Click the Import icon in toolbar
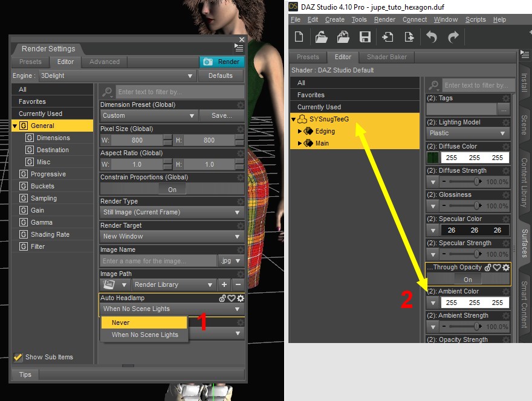Viewport: 532px width, 401px height. tap(388, 37)
